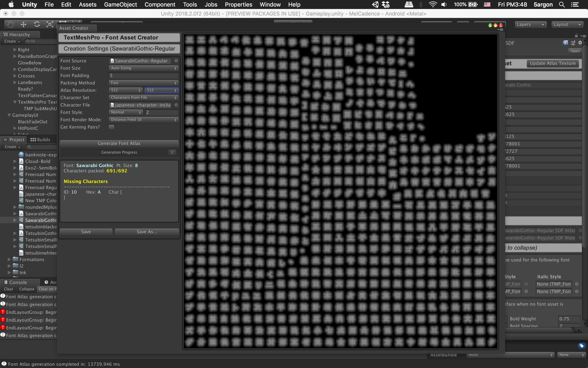Click inspector lock icon

[x=576, y=36]
